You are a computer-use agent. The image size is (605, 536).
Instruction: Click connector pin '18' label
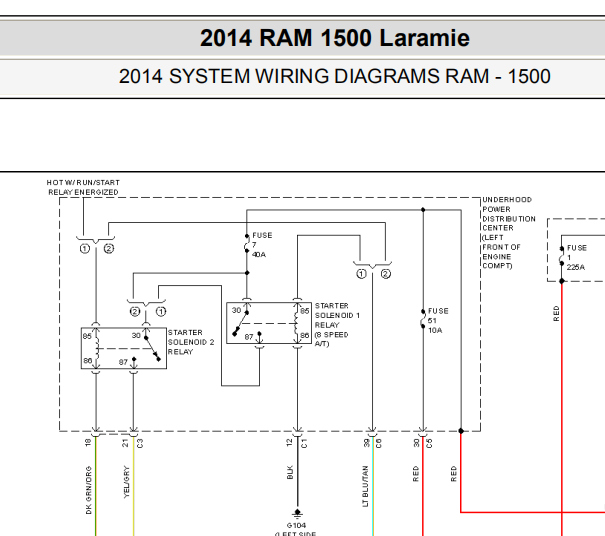(x=88, y=443)
